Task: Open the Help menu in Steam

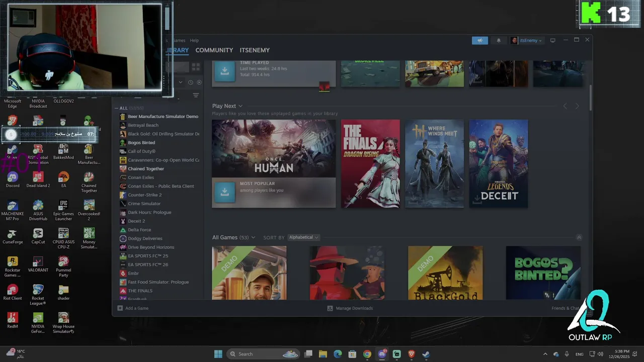Action: [194, 40]
